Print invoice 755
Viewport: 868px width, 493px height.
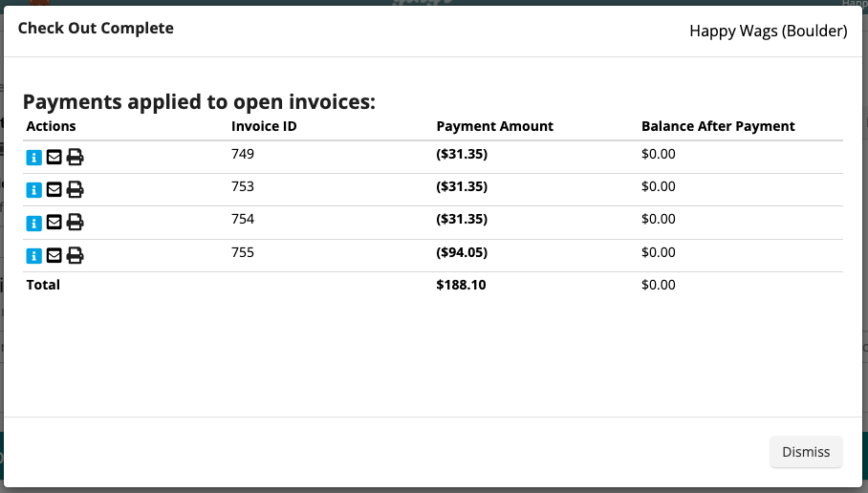pos(75,256)
